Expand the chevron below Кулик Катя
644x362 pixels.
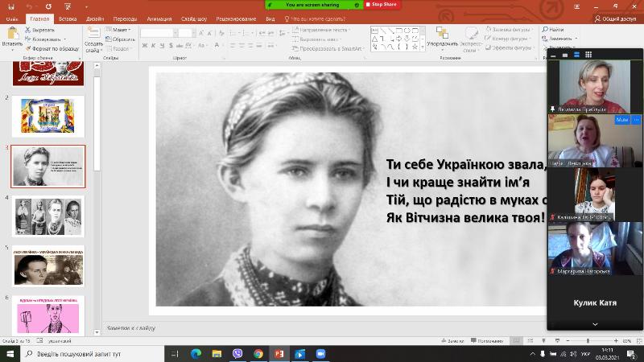[x=595, y=323]
